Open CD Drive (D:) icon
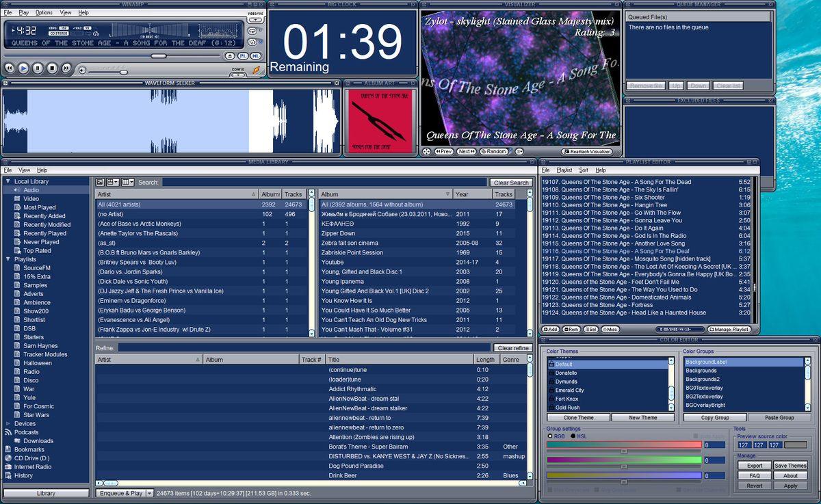 [x=8, y=458]
